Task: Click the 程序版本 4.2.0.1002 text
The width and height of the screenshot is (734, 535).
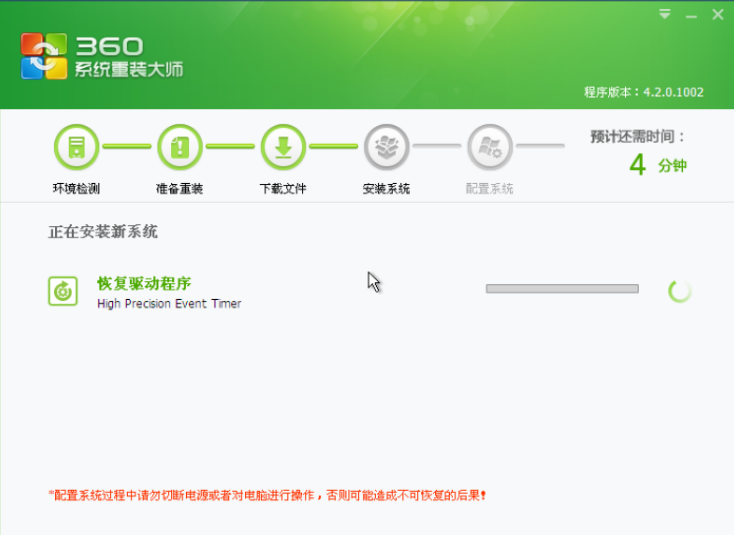Action: 644,92
